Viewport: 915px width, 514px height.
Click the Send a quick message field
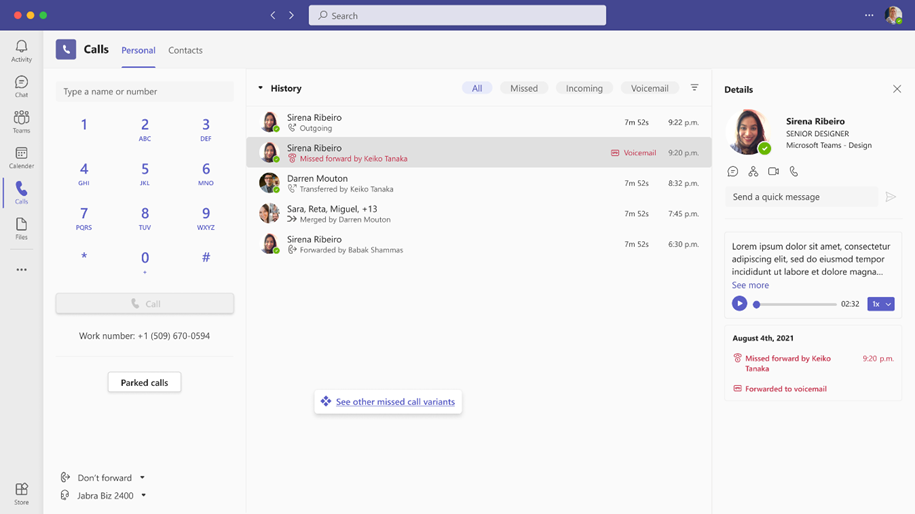(801, 197)
